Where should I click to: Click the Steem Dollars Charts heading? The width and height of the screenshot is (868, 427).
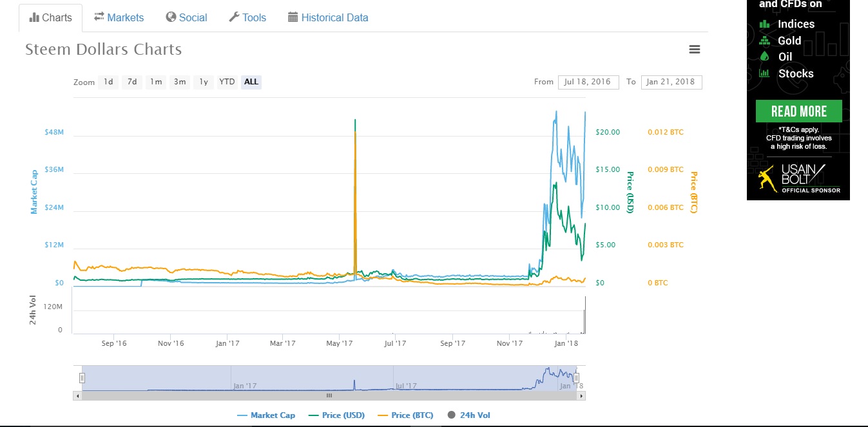click(x=103, y=50)
